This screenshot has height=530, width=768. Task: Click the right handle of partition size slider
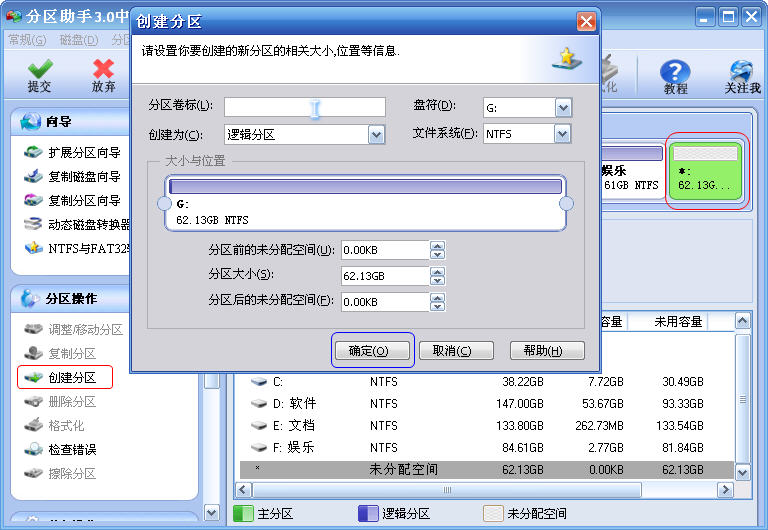[x=566, y=204]
